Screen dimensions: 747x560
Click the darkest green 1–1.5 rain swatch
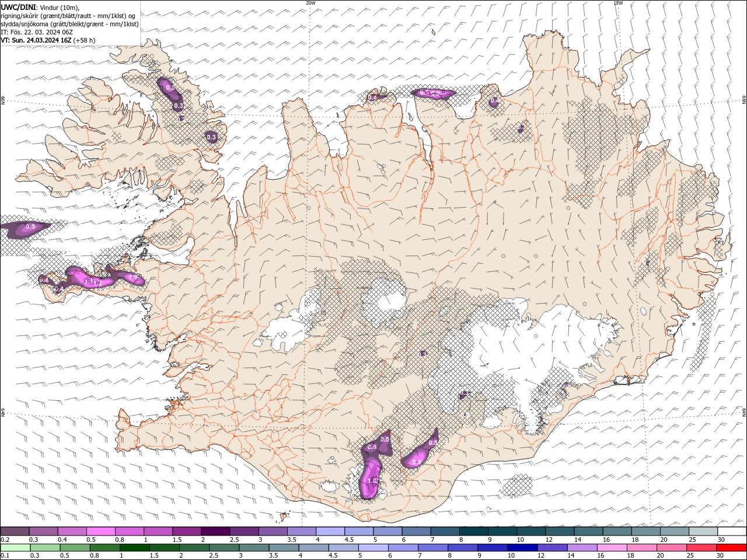point(134,548)
